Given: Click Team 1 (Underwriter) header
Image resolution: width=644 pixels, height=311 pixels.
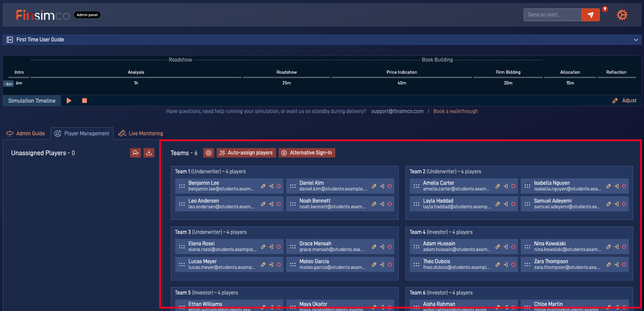Looking at the screenshot, I should coord(210,172).
